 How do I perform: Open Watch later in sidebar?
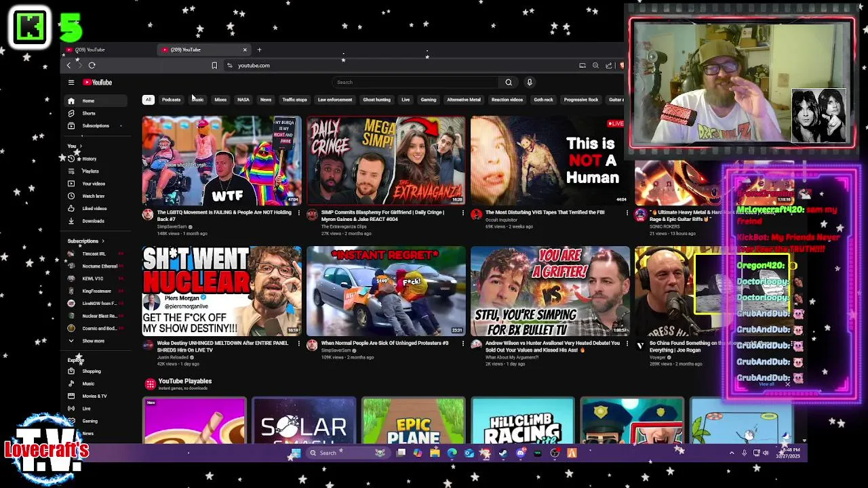[x=96, y=196]
